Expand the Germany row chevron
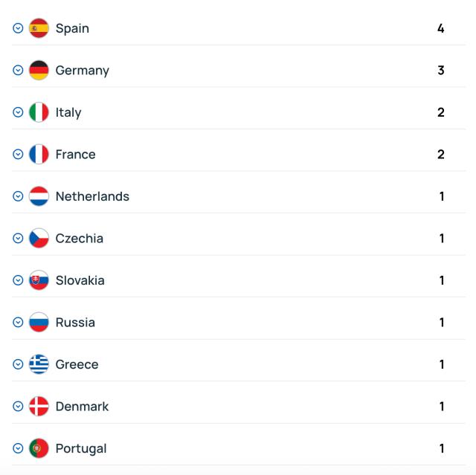 18,71
